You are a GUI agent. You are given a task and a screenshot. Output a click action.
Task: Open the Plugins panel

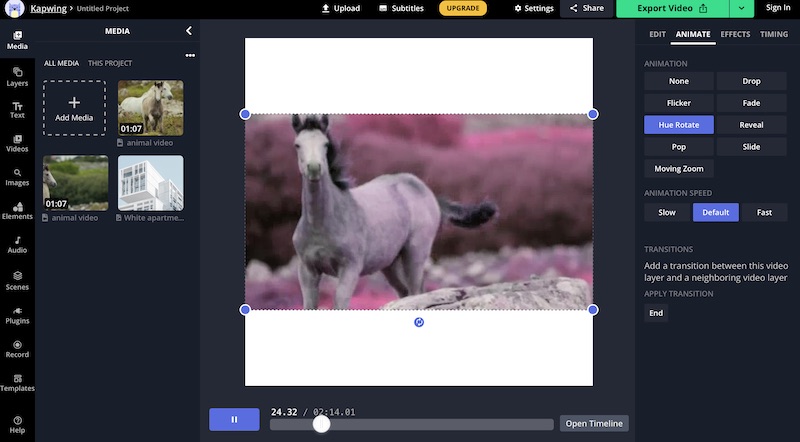click(x=17, y=315)
